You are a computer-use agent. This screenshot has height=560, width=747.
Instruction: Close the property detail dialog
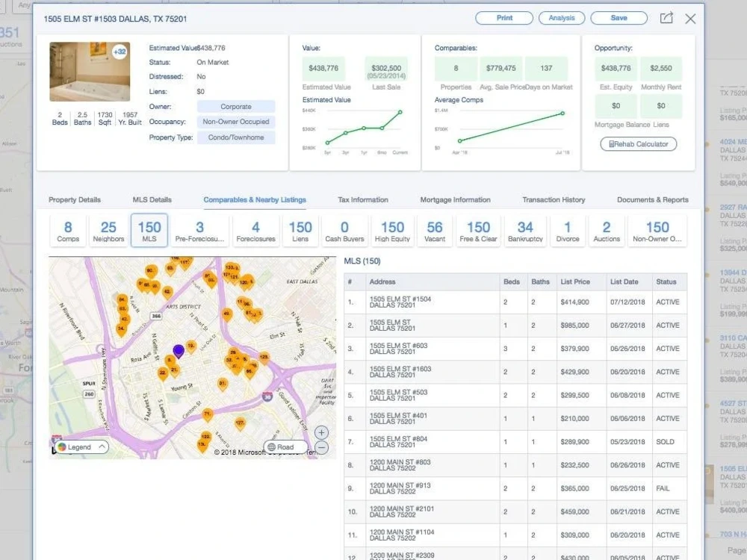pos(690,19)
